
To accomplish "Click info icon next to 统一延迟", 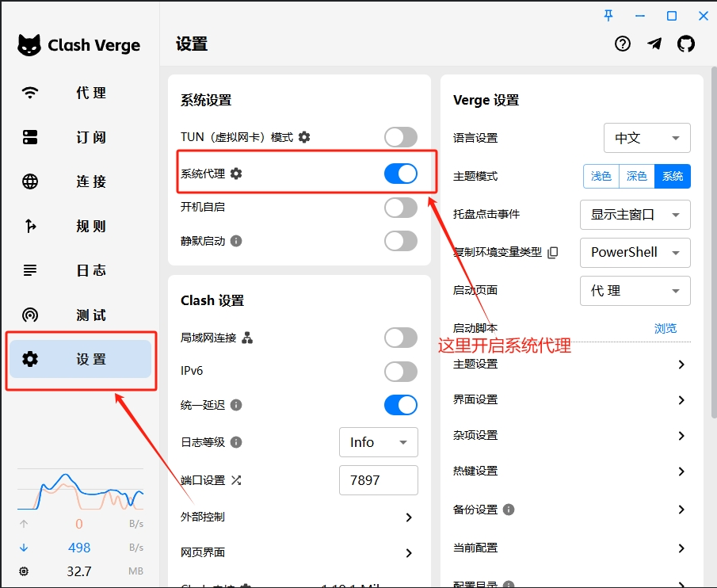I will [236, 405].
